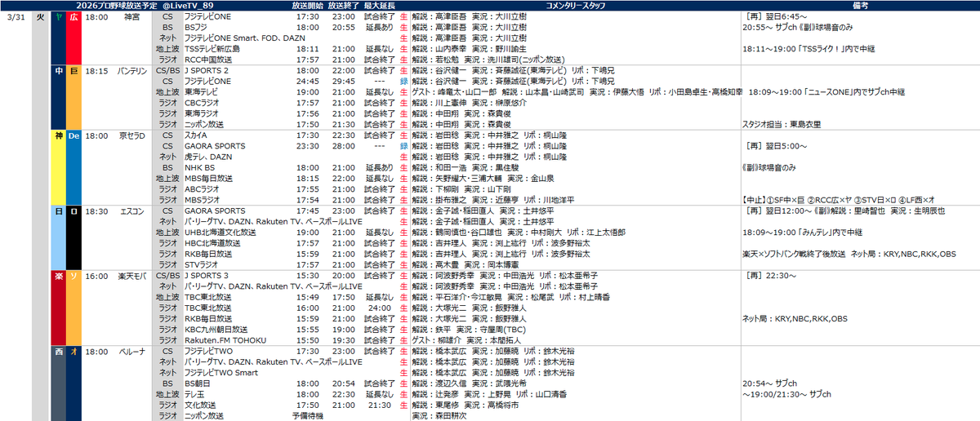This screenshot has width=980, height=421.
Task: Click the channel cell 'テレ玉'
Action: pos(194,393)
